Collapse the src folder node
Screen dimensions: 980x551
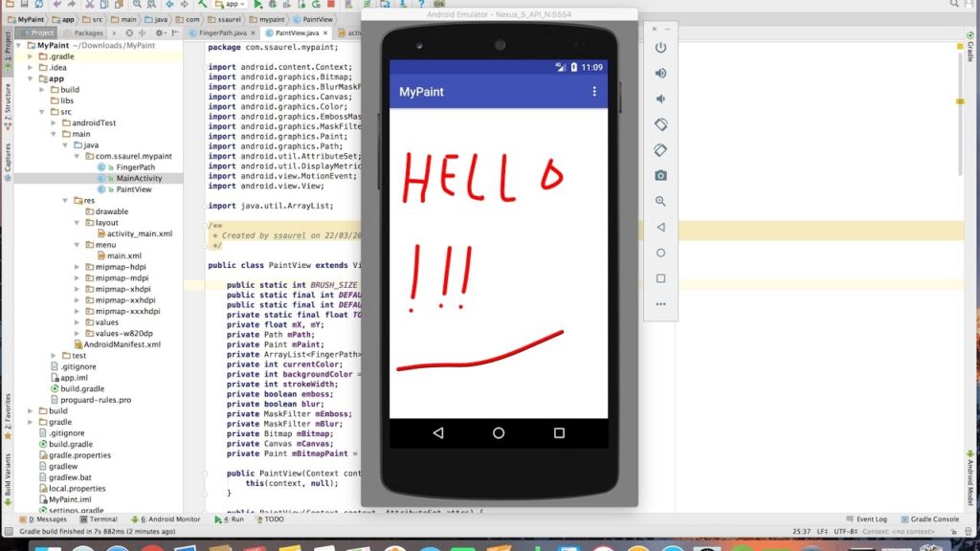click(x=42, y=112)
